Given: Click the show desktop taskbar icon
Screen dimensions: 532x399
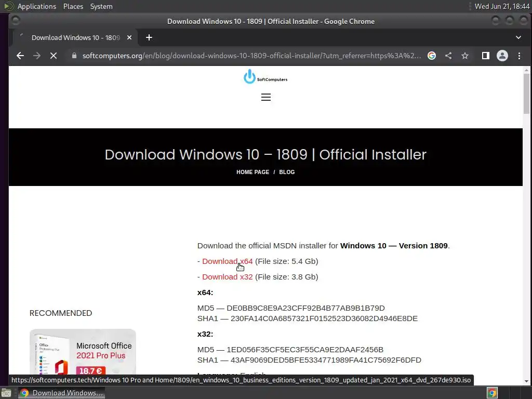Looking at the screenshot, I should (6, 393).
